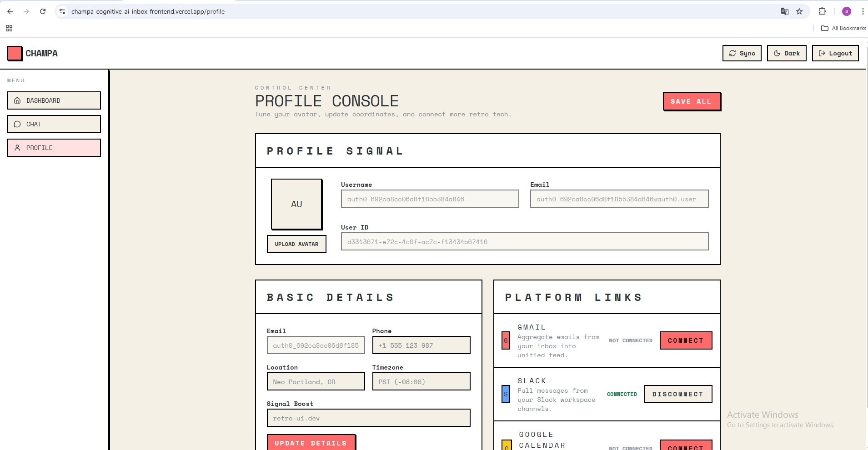The width and height of the screenshot is (868, 450).
Task: Click the Basic Details Email field
Action: click(316, 345)
